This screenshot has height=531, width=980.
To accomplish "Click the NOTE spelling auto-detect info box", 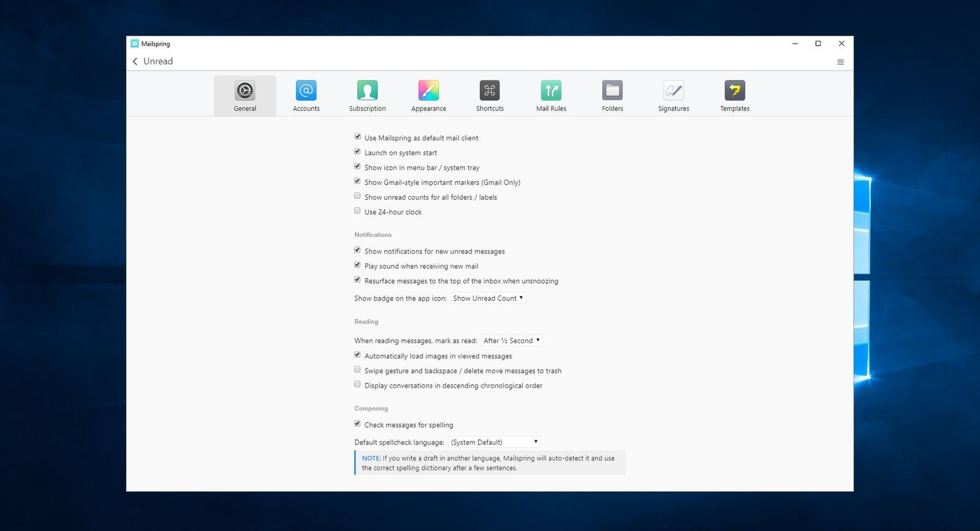I will coord(490,463).
